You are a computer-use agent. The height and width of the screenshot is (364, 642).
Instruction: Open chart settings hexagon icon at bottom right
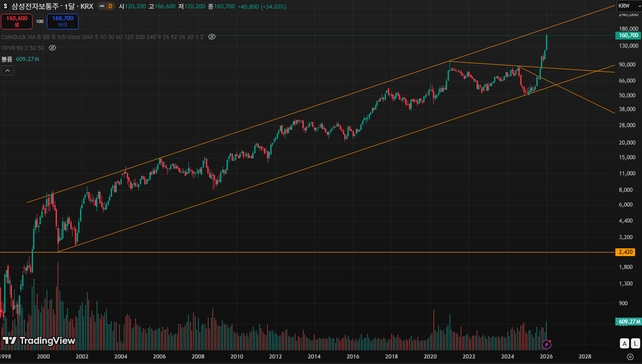[x=630, y=356]
